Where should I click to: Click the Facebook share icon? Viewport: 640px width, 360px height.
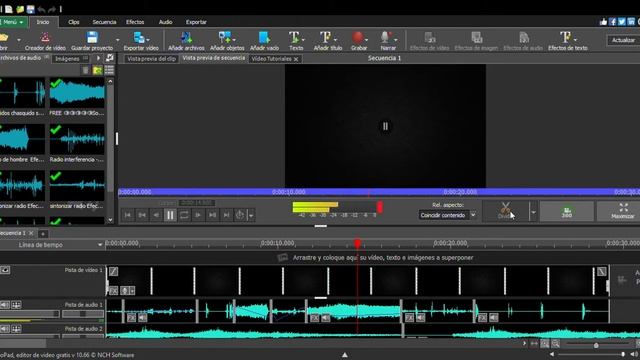(x=613, y=22)
